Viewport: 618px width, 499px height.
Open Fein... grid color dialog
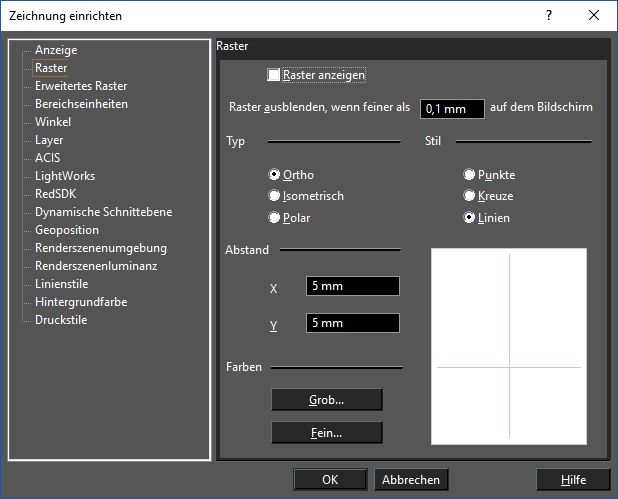point(327,433)
